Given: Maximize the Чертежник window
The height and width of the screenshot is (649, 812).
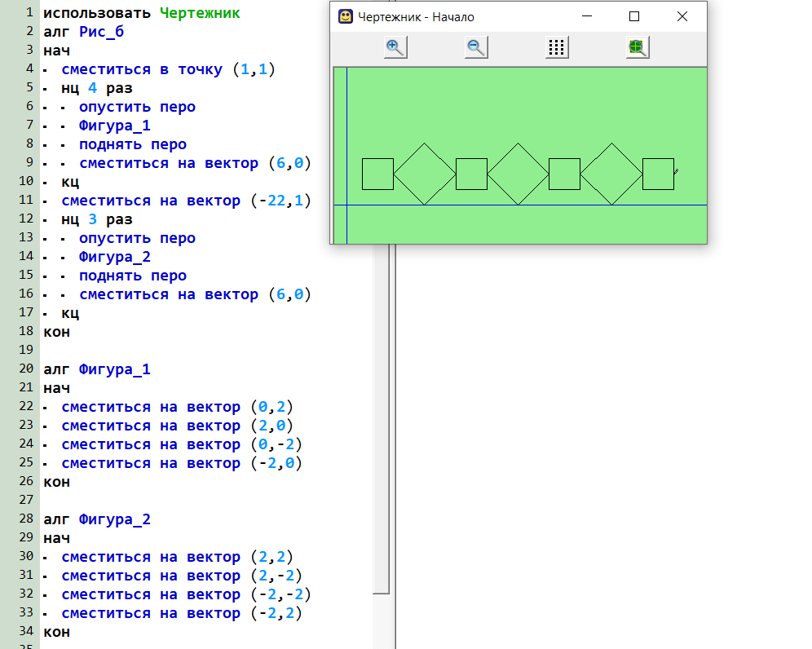Looking at the screenshot, I should tap(633, 16).
